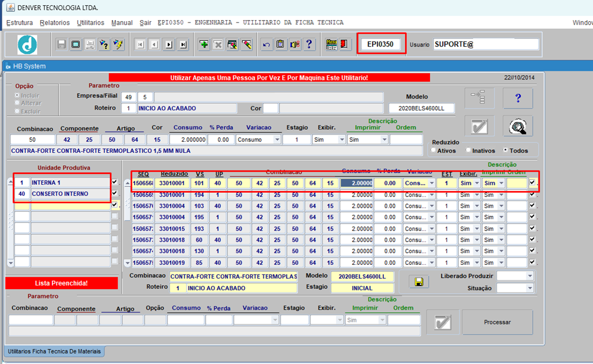Click the Modelo field 2020BELS4600LL in Parametro
Image resolution: width=593 pixels, height=364 pixels.
[421, 109]
